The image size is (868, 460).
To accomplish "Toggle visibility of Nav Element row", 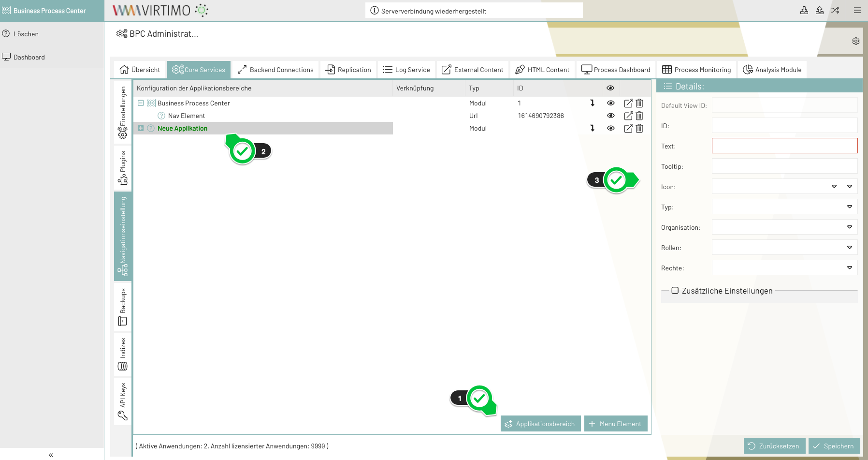I will pyautogui.click(x=611, y=116).
